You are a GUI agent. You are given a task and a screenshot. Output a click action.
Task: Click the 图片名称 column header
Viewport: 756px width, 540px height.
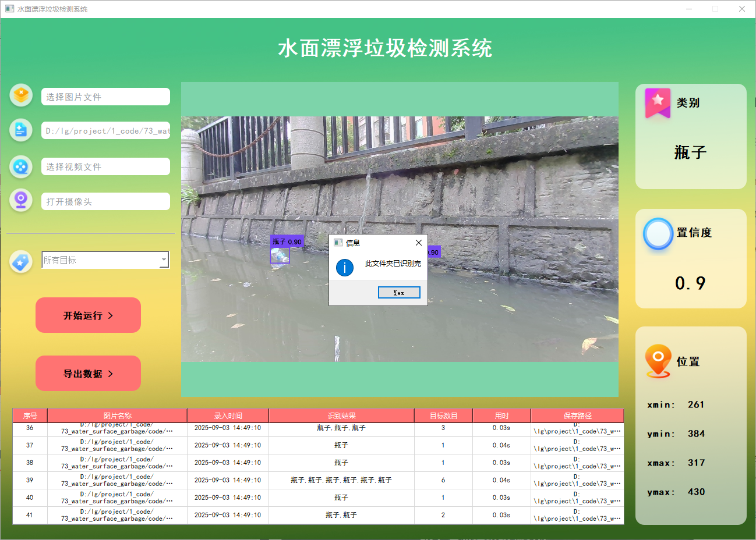point(117,415)
